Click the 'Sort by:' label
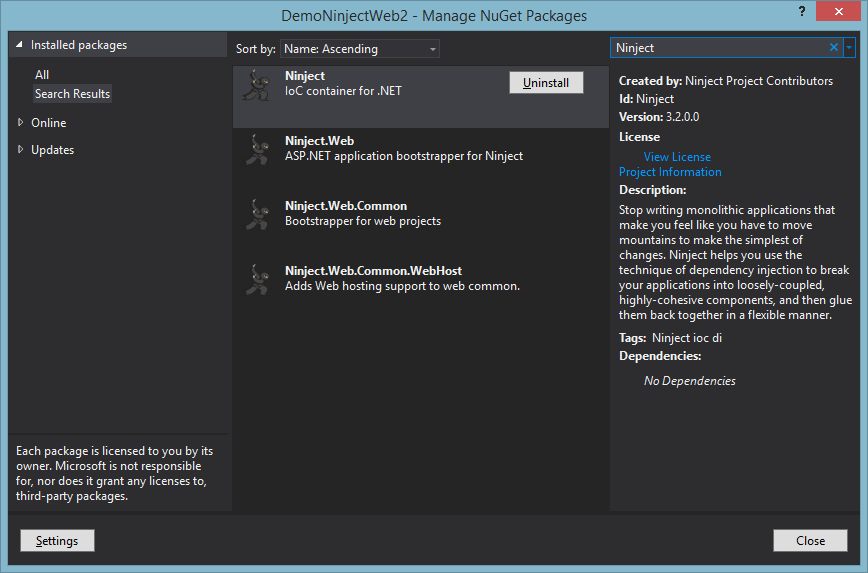The width and height of the screenshot is (868, 573). coord(255,49)
